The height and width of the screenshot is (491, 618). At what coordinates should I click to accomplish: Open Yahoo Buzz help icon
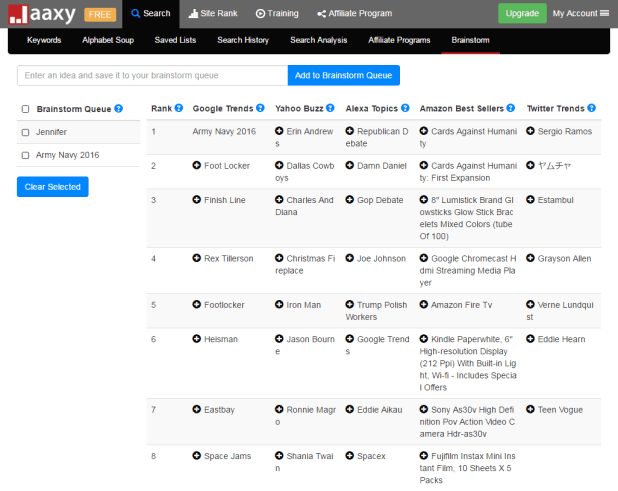(330, 108)
